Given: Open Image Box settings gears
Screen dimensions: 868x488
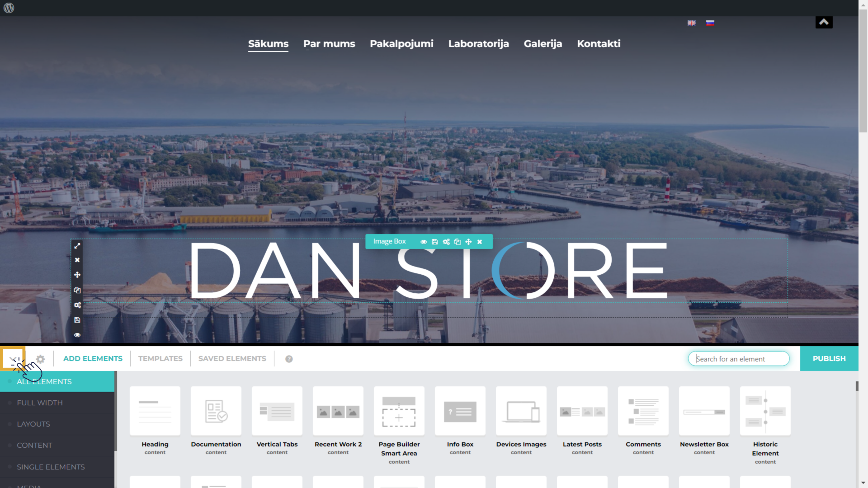Looking at the screenshot, I should pos(446,242).
